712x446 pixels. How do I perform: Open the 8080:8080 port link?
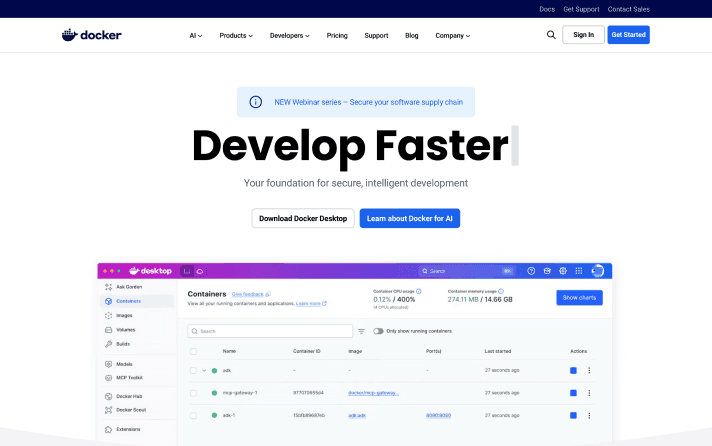pyautogui.click(x=439, y=416)
